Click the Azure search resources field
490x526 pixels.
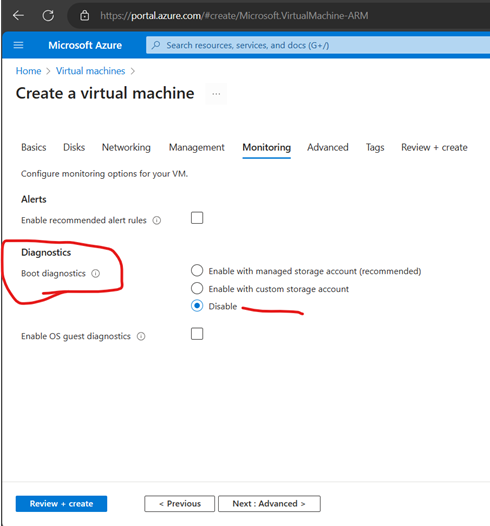click(x=318, y=45)
